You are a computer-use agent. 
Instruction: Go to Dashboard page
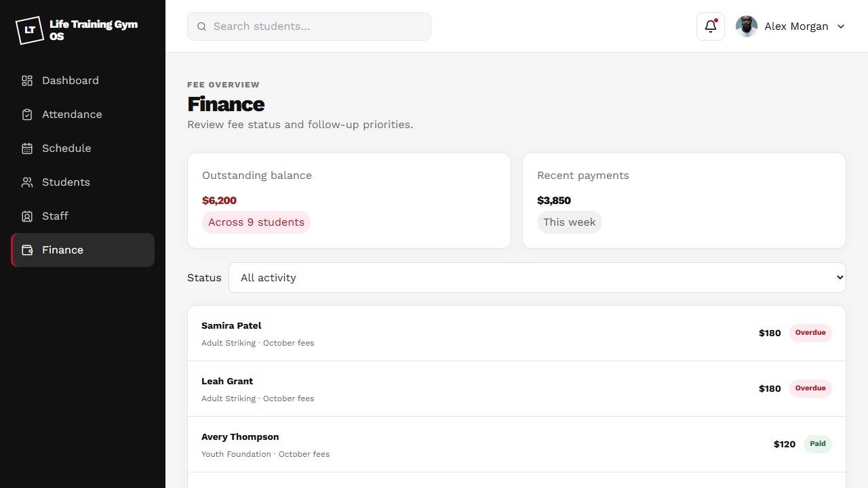83,81
